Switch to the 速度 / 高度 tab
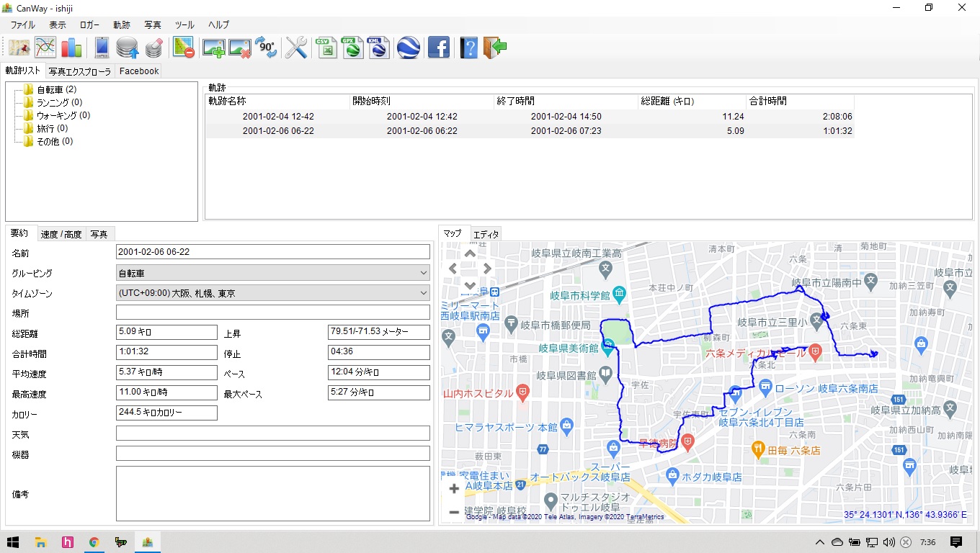980x553 pixels. [x=61, y=234]
